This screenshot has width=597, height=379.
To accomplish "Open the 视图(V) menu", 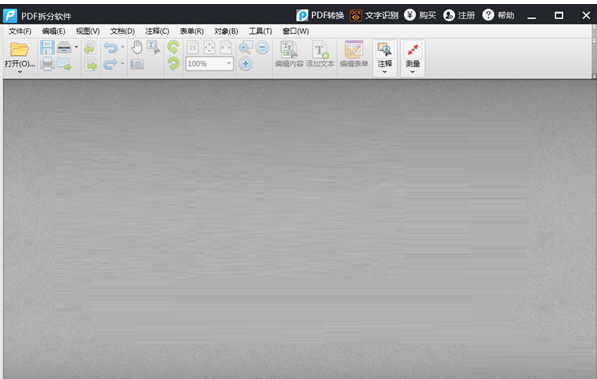I will coord(88,31).
